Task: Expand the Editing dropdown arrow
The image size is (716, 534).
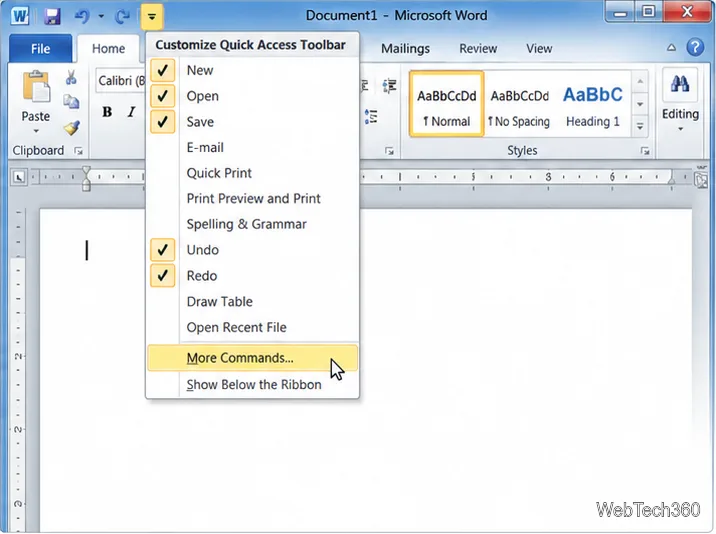Action: click(680, 129)
